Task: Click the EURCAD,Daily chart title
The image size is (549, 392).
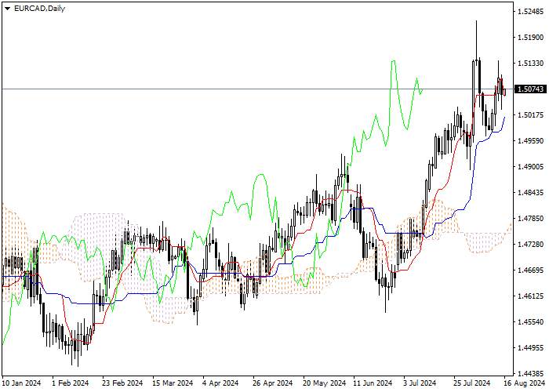Action: point(39,9)
